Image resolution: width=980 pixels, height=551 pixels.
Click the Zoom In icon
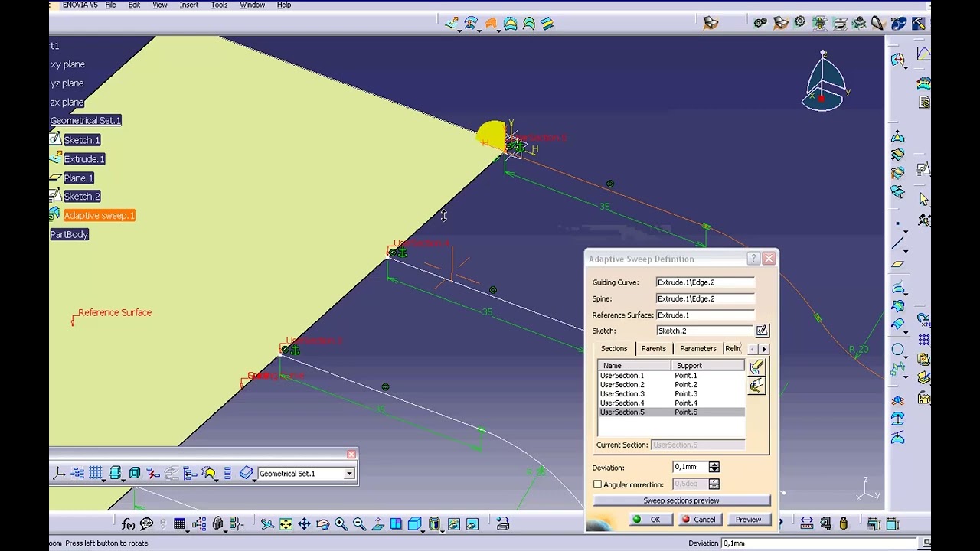(341, 524)
